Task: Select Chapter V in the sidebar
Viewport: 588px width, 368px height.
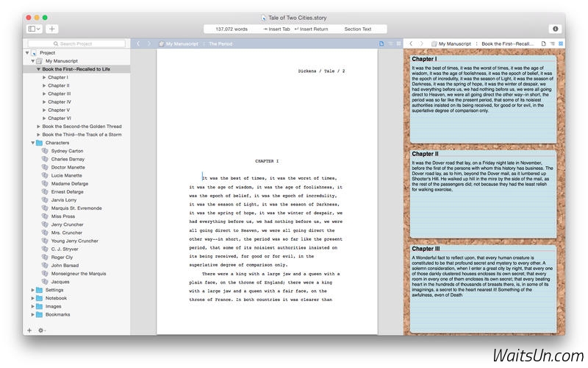Action: point(59,110)
